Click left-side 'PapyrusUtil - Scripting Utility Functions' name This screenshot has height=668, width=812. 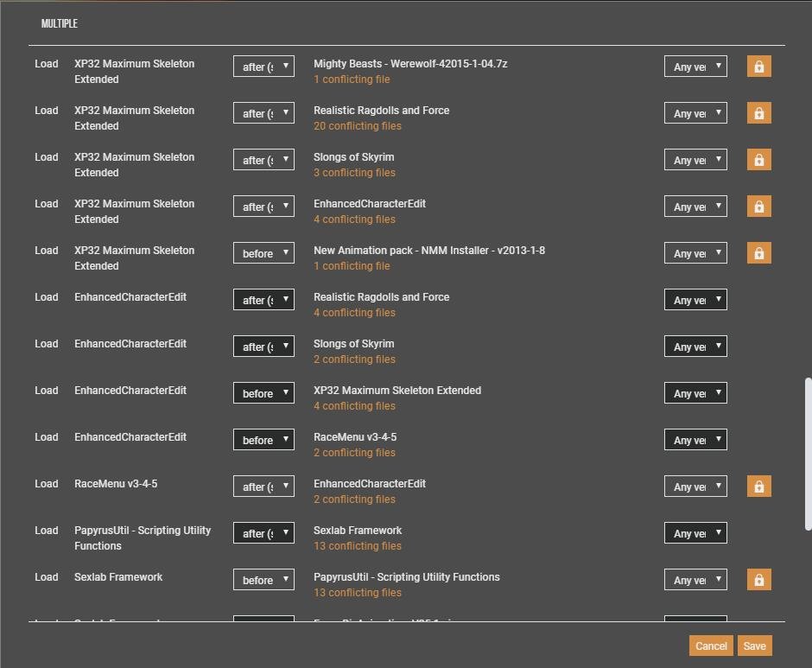tap(143, 538)
